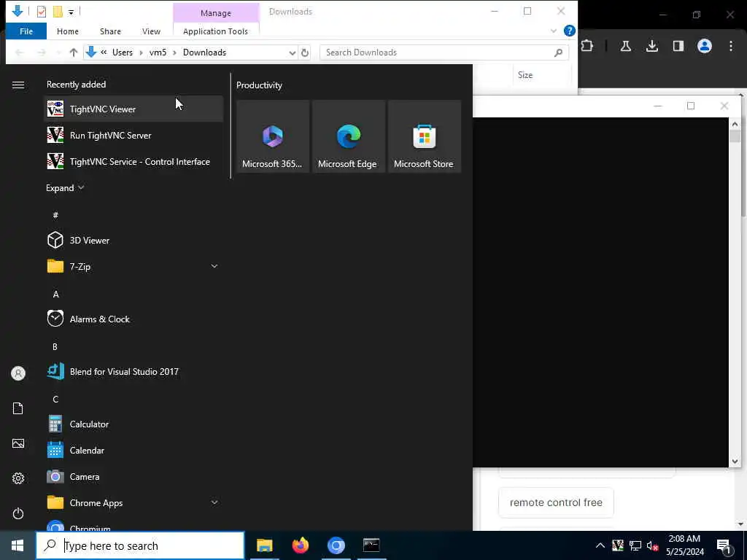Expand 7-Zip folder in Start menu
Screen dimensions: 747x560
[x=214, y=266]
